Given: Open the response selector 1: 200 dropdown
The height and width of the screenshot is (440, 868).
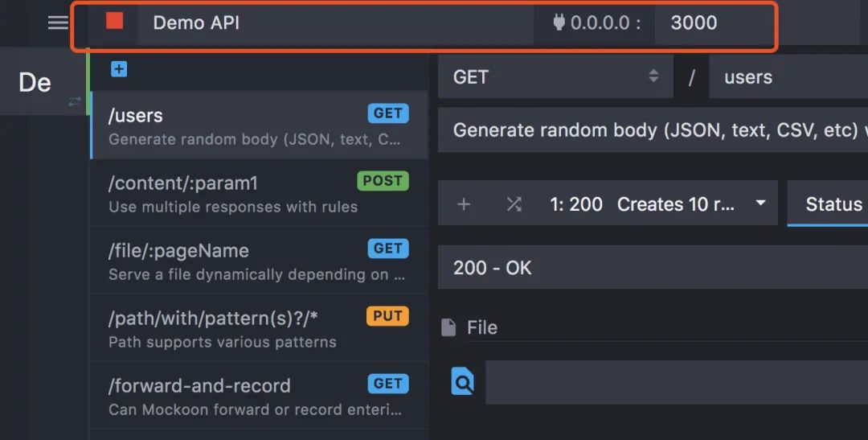Looking at the screenshot, I should tap(657, 204).
